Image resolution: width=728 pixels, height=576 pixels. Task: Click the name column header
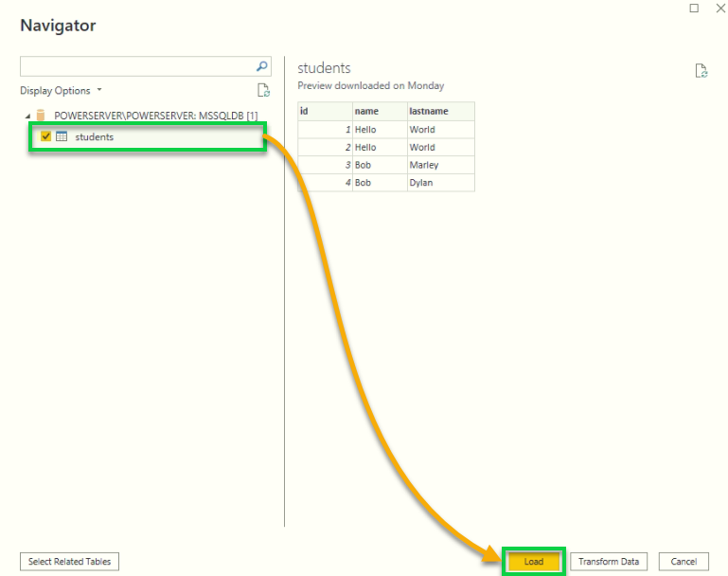[x=380, y=111]
